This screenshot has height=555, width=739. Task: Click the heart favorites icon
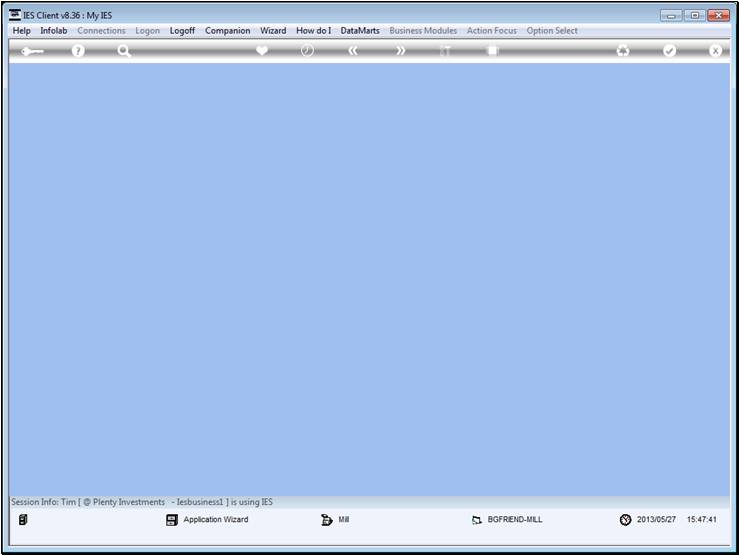tap(262, 50)
